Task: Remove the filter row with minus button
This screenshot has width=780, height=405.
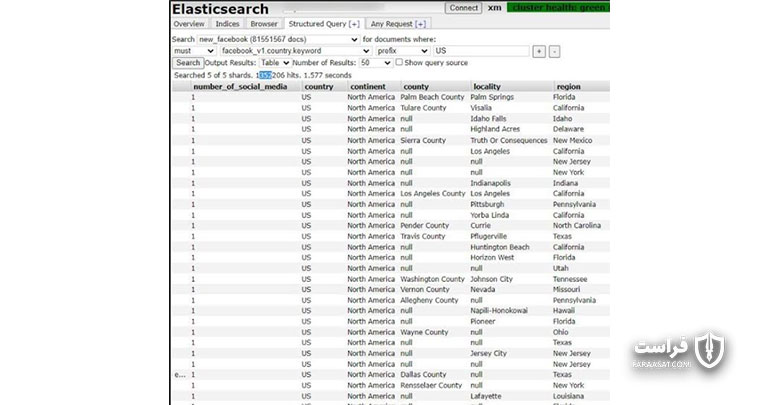Action: (554, 51)
